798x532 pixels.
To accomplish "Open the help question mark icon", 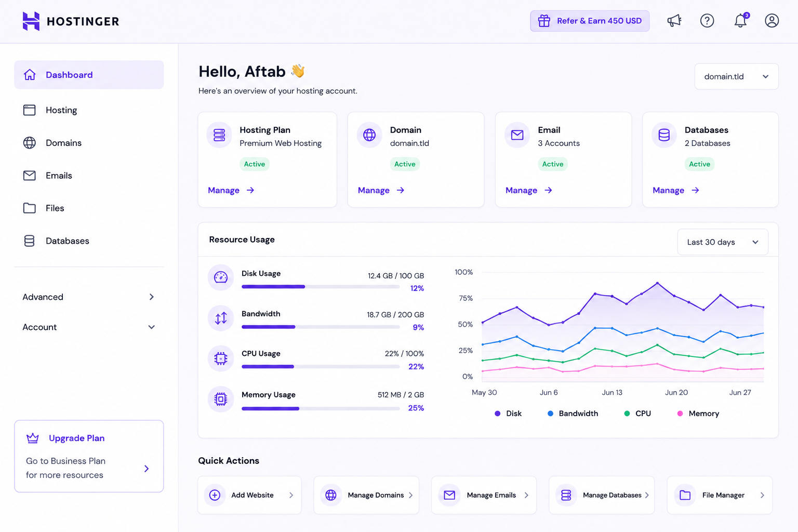I will tap(707, 21).
